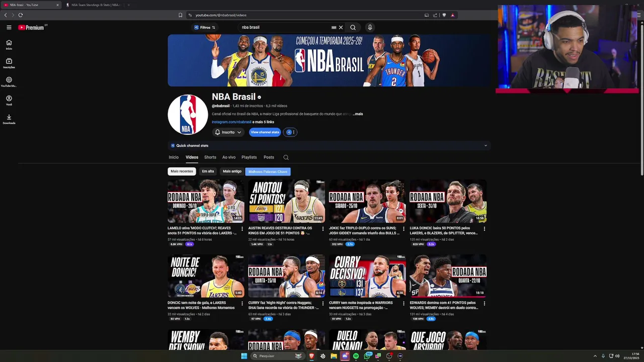
Task: Open File Explorer from the taskbar
Action: (x=334, y=356)
